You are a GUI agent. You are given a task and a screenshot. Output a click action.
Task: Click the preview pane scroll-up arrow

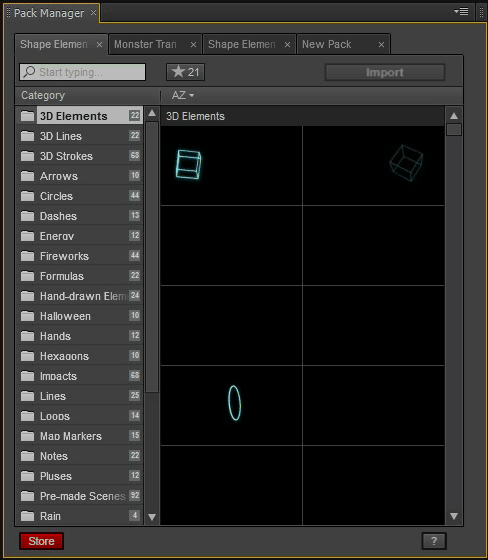(x=454, y=116)
